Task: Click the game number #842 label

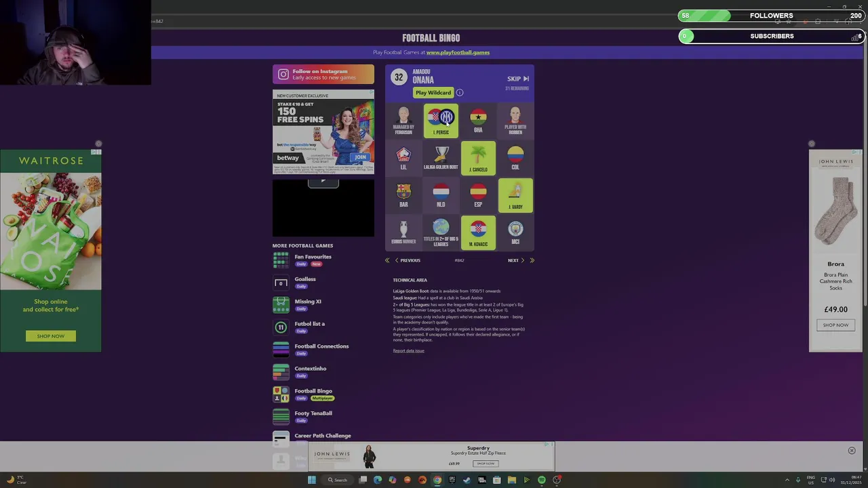Action: 459,260
